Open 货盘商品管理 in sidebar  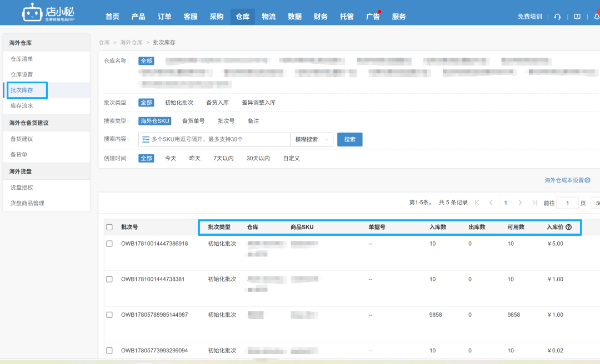27,203
